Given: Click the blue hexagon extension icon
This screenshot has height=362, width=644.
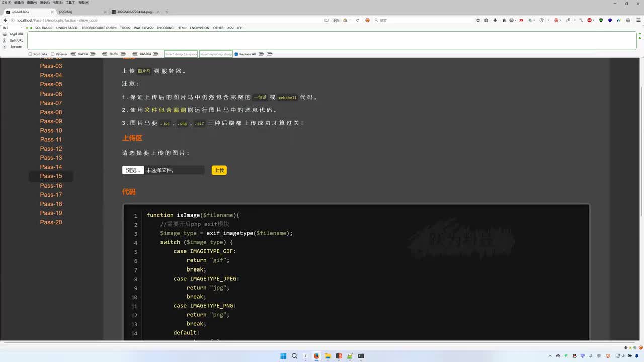Looking at the screenshot, I should [x=610, y=20].
